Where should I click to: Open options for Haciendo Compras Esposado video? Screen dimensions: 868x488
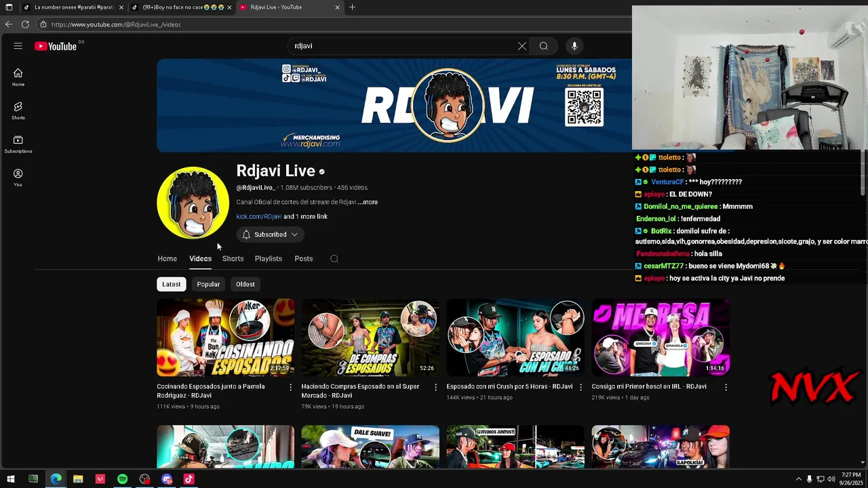tap(436, 387)
